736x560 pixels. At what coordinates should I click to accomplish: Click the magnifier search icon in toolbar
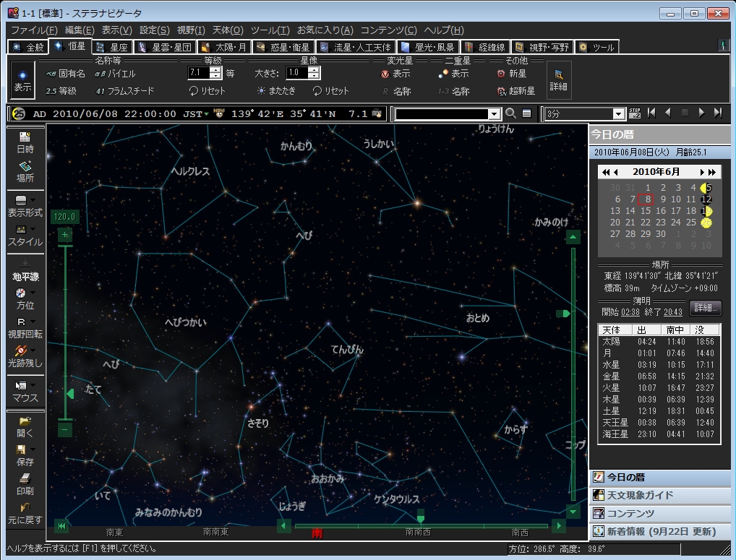510,113
